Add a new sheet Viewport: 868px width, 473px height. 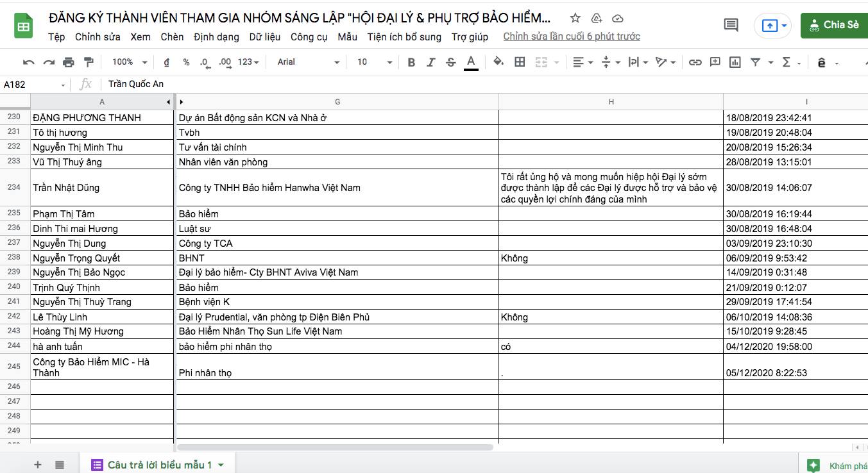pyautogui.click(x=38, y=465)
